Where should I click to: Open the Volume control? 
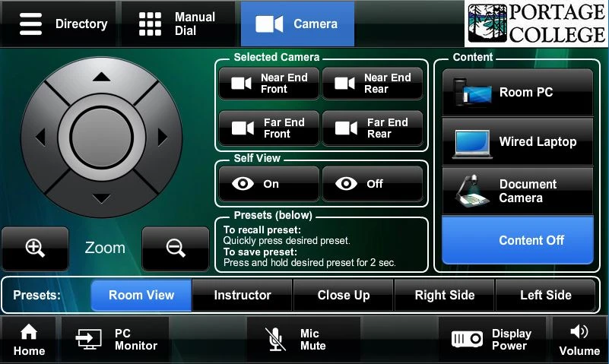(579, 340)
